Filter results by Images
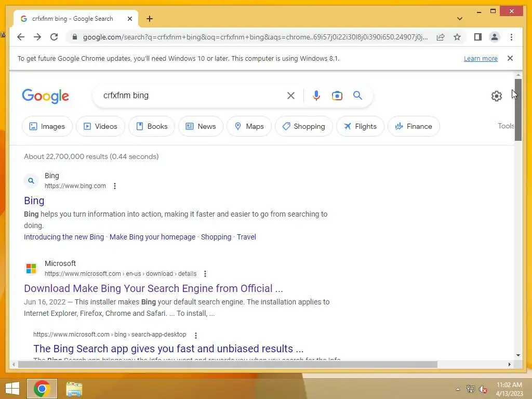 (x=47, y=126)
